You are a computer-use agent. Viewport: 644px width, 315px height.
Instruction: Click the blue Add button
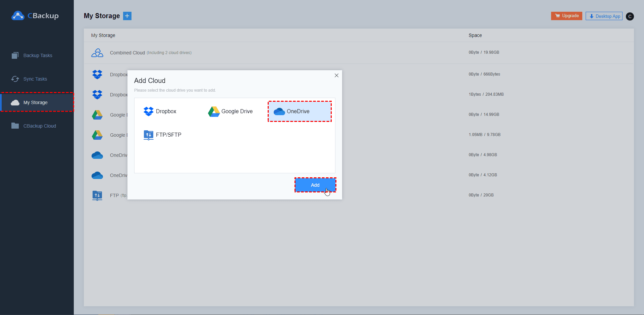[315, 185]
